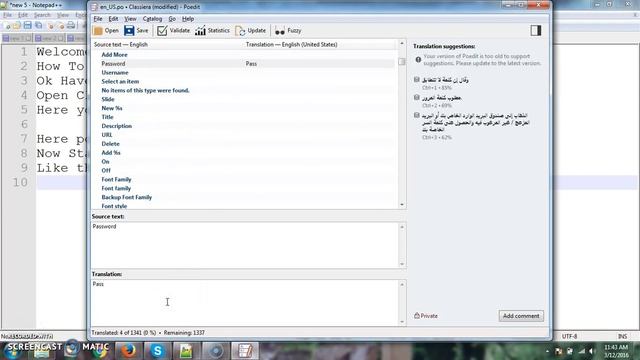Select the 'Slide' string row
Screen dimensions: 640x360
(244, 99)
